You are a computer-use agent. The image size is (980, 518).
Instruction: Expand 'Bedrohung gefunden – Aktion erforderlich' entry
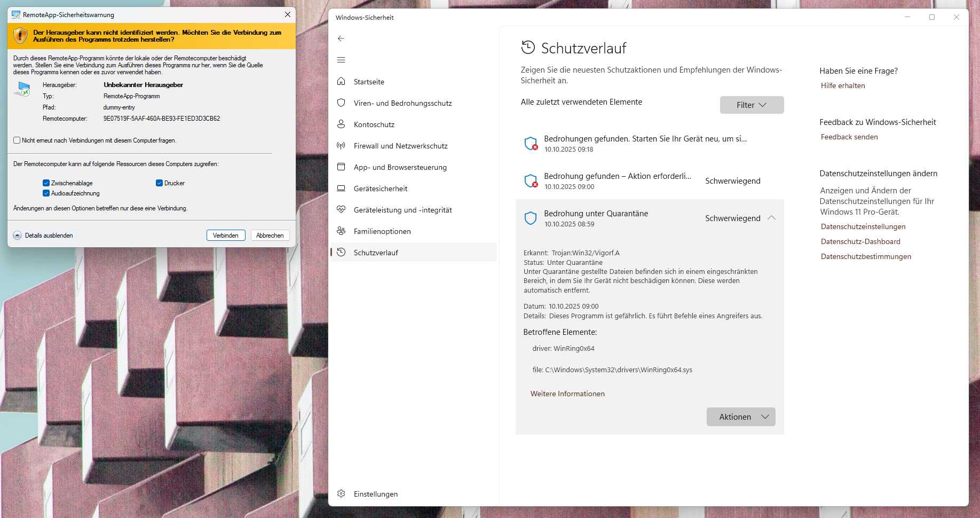click(x=650, y=181)
